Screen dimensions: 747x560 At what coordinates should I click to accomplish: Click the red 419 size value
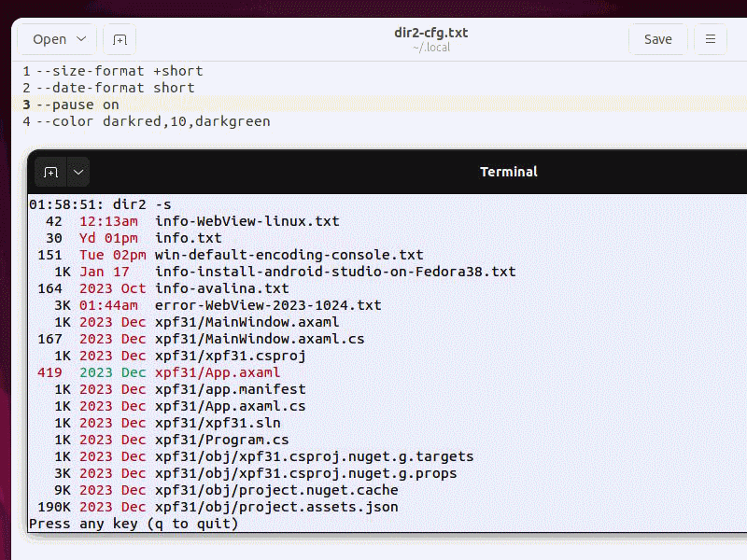[50, 372]
